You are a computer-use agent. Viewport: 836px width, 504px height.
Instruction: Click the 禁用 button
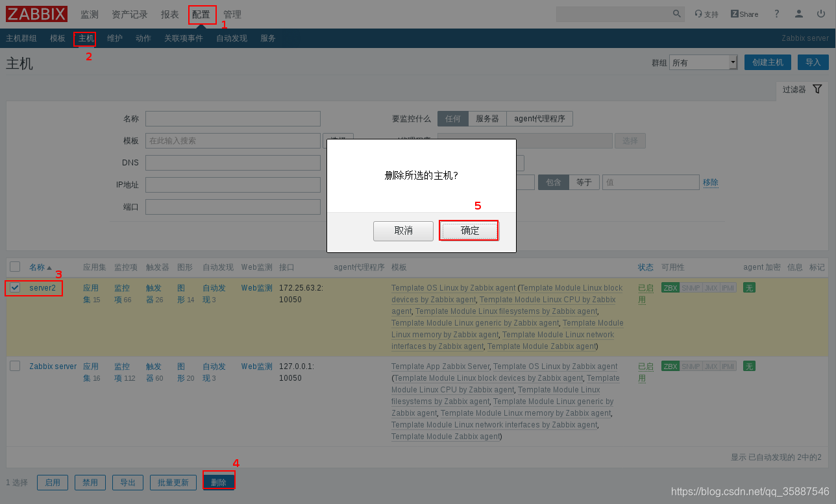coord(90,483)
